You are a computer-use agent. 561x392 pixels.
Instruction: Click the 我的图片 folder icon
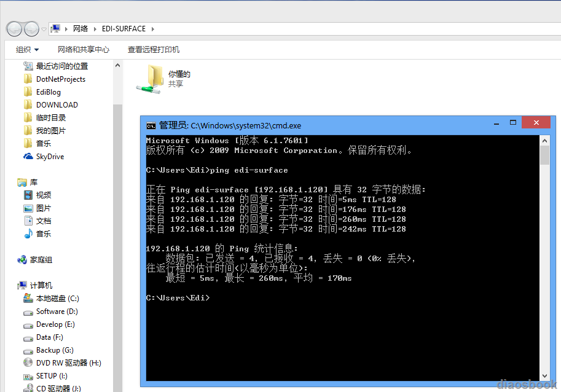click(x=28, y=130)
